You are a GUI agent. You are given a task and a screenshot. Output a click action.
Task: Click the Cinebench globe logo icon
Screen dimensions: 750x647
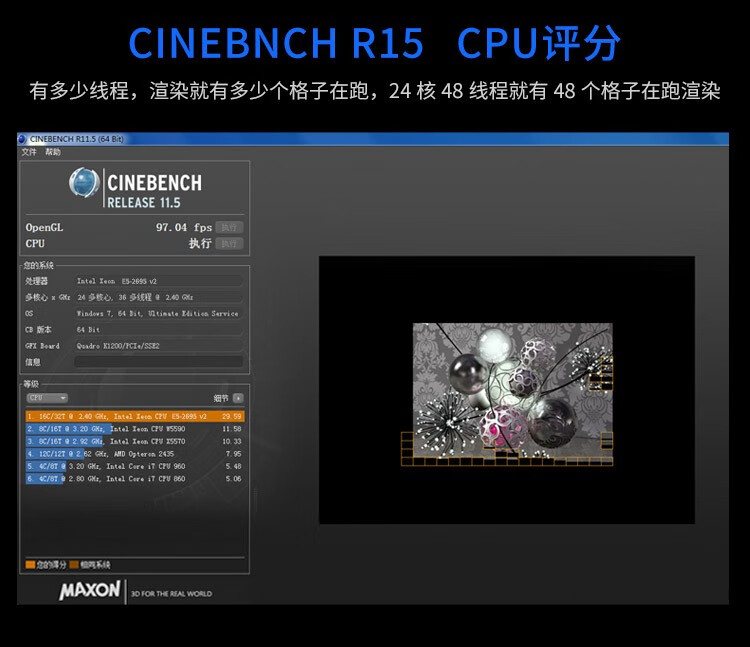click(x=84, y=182)
